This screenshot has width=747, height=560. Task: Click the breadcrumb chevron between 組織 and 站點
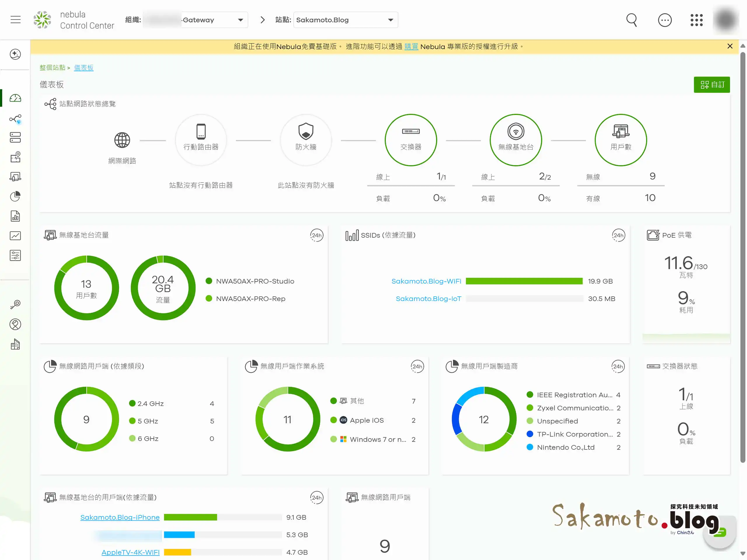point(262,20)
